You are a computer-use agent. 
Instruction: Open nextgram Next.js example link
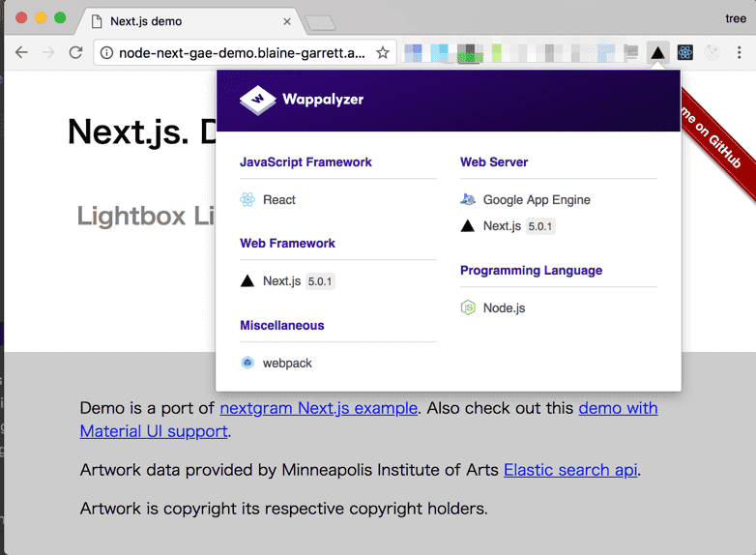(319, 408)
